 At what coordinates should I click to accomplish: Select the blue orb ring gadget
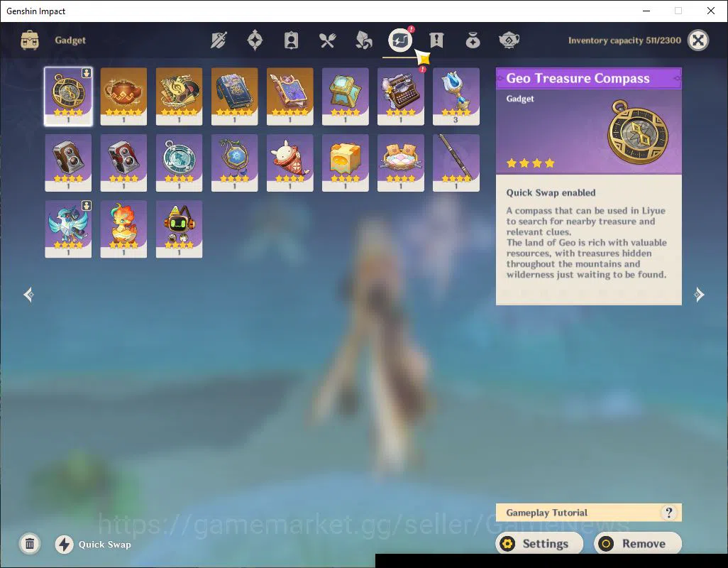point(234,163)
